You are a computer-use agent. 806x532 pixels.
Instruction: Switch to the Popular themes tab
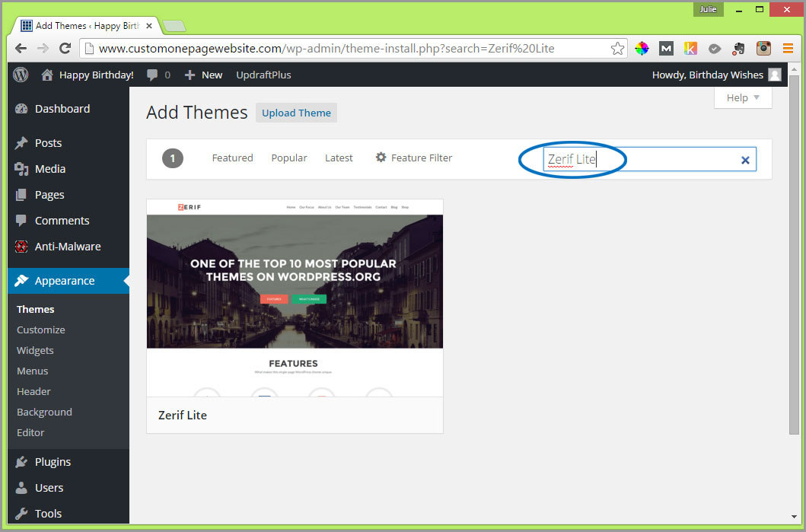(289, 158)
